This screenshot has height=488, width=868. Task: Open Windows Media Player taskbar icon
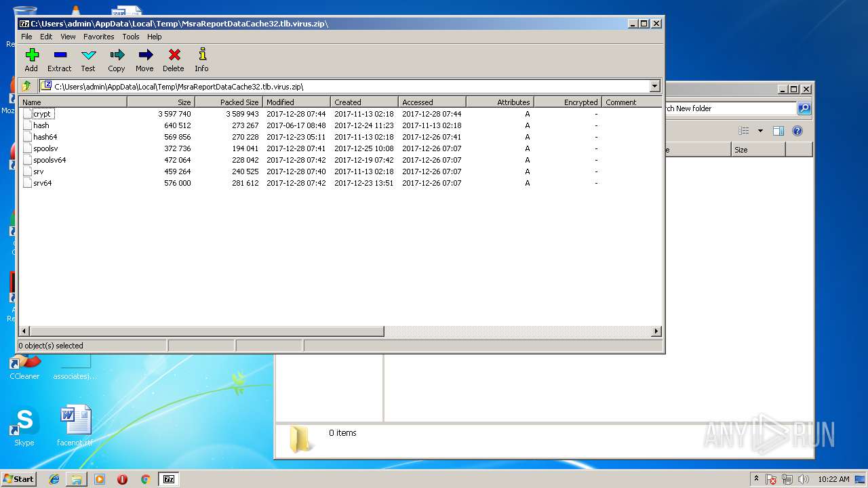pos(100,479)
